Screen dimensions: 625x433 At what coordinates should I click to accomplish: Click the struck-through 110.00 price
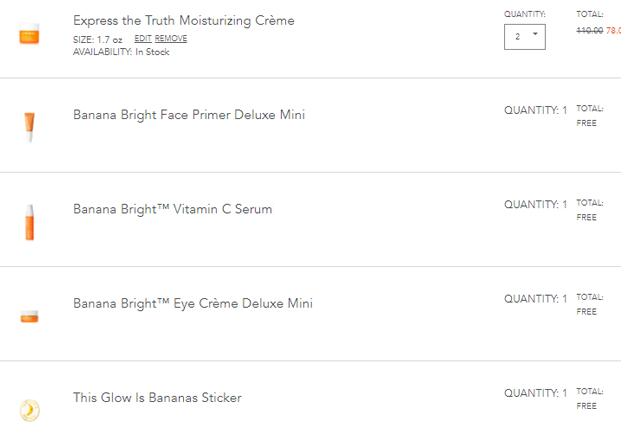pos(590,30)
